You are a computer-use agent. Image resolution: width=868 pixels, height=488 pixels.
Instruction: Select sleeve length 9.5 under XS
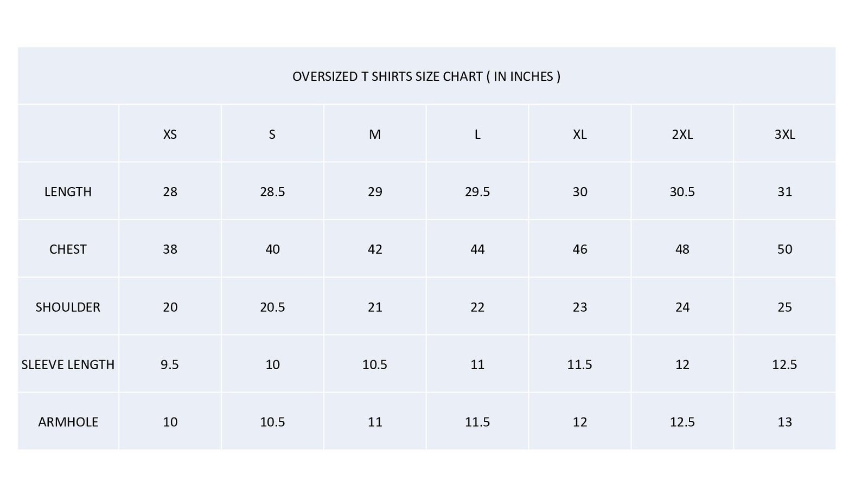[x=170, y=365]
